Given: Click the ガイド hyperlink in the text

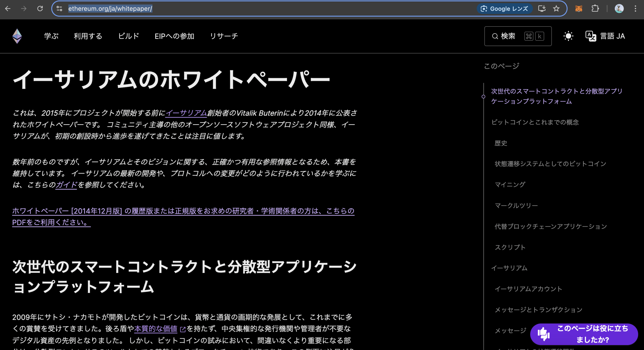Looking at the screenshot, I should (66, 185).
